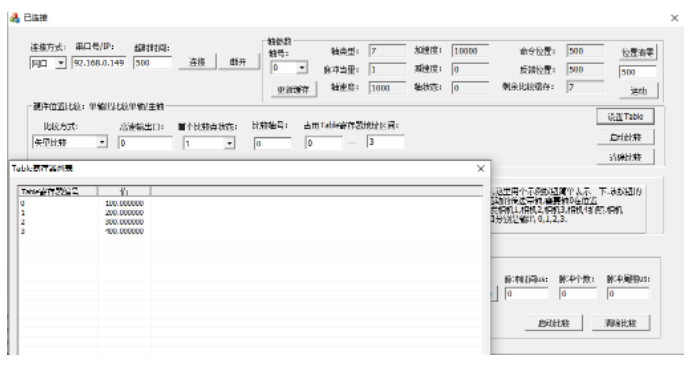
Task: Click the pulse time us field at bottom
Action: [x=526, y=294]
